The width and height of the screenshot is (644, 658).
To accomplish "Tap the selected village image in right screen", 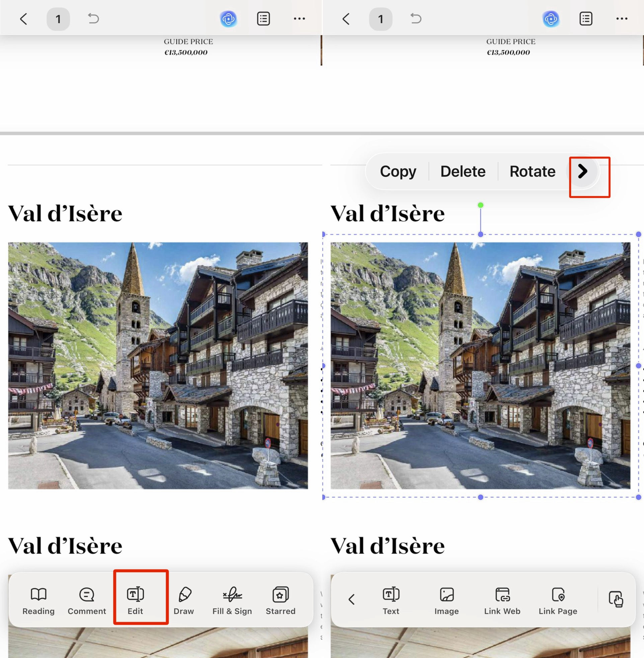I will pos(480,366).
